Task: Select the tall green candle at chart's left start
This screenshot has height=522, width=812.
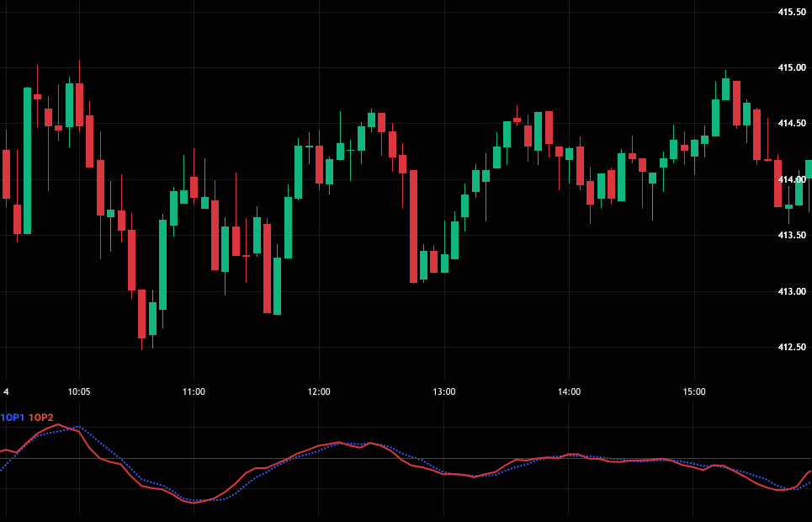Action: (27, 160)
